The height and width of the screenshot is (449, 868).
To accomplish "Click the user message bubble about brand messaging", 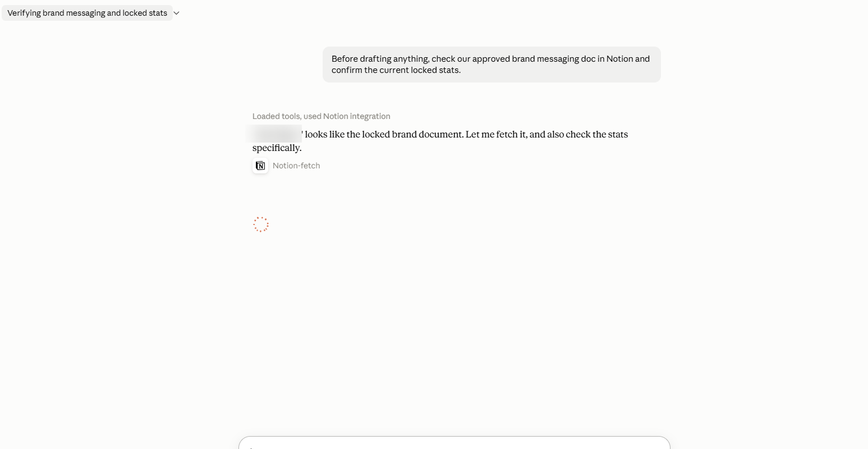I will pyautogui.click(x=492, y=65).
